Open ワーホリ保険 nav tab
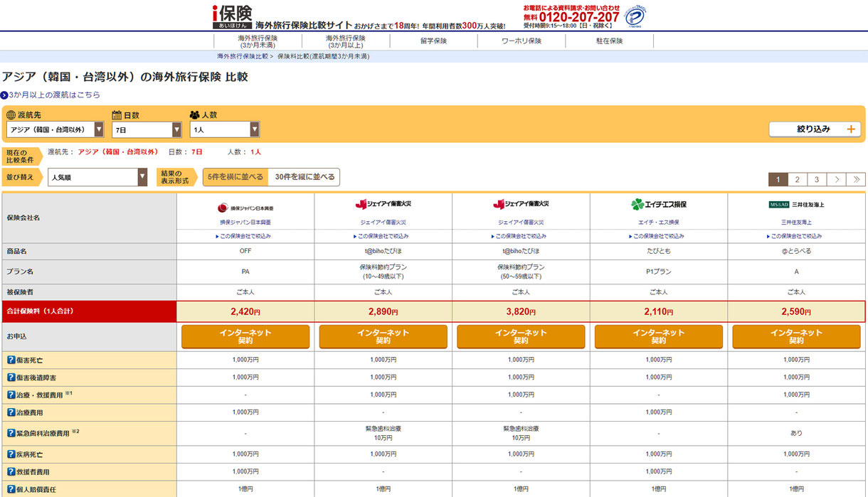This screenshot has height=497, width=868. coord(522,41)
